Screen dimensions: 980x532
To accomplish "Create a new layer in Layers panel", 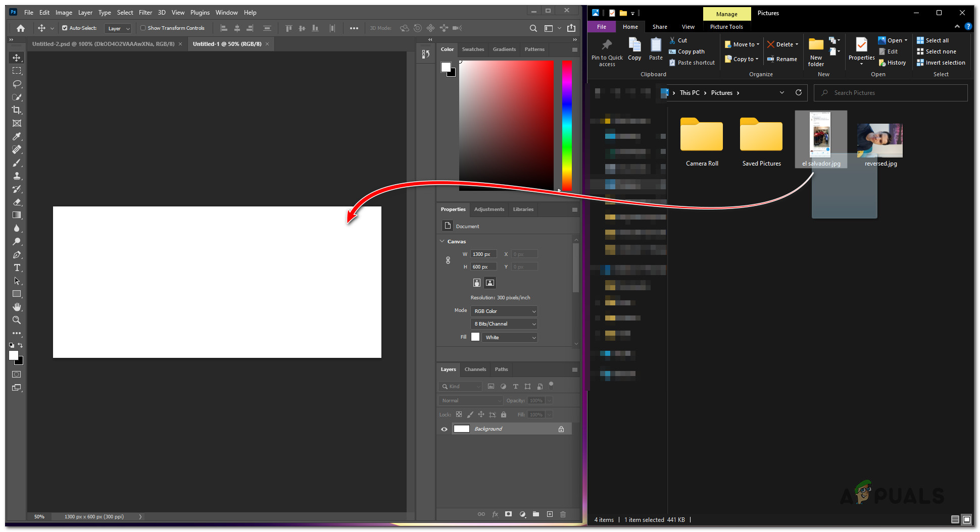I will click(550, 514).
